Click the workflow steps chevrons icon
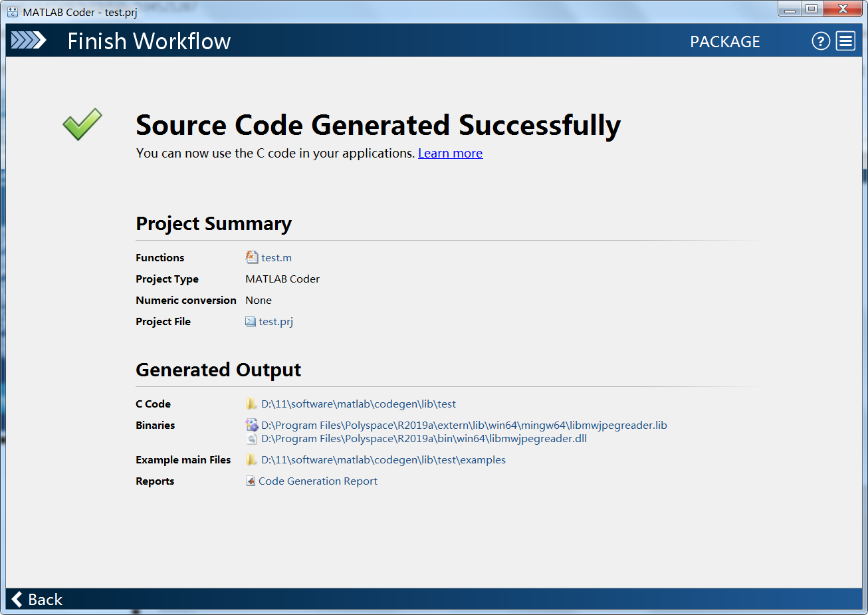Screen dimensions: 868x615 pyautogui.click(x=29, y=41)
